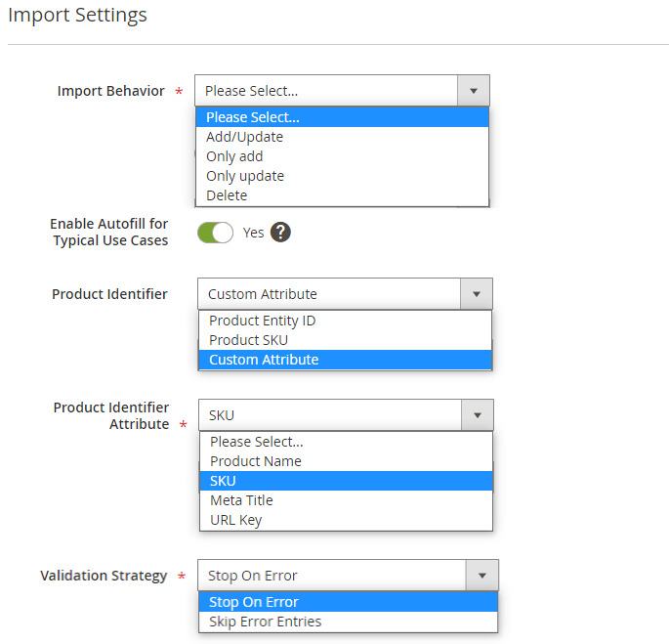This screenshot has height=644, width=669.
Task: Select URL Key identifier attribute
Action: point(346,520)
